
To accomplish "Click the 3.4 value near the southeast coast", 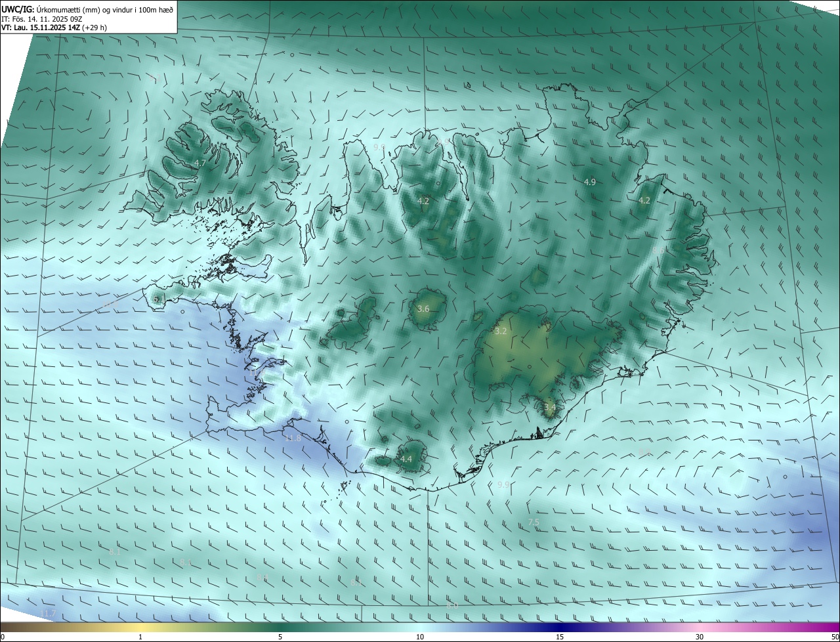I will [x=550, y=407].
